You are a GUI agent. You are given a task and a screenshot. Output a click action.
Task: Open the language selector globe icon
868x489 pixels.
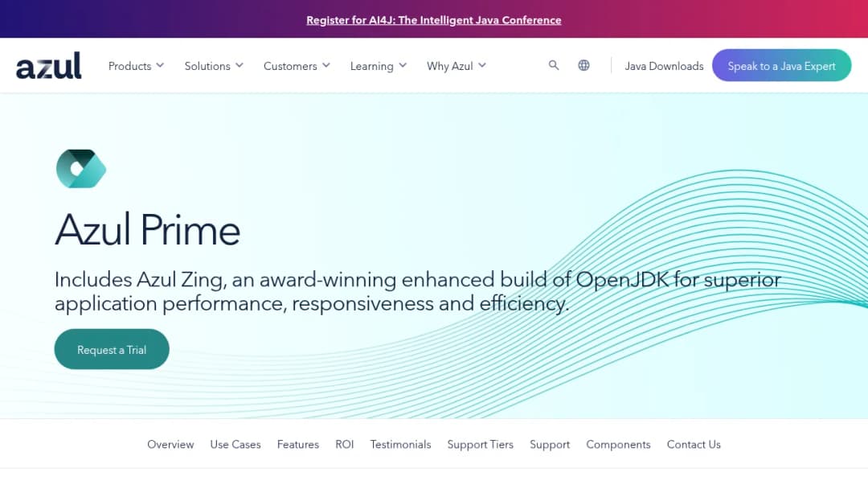(583, 65)
